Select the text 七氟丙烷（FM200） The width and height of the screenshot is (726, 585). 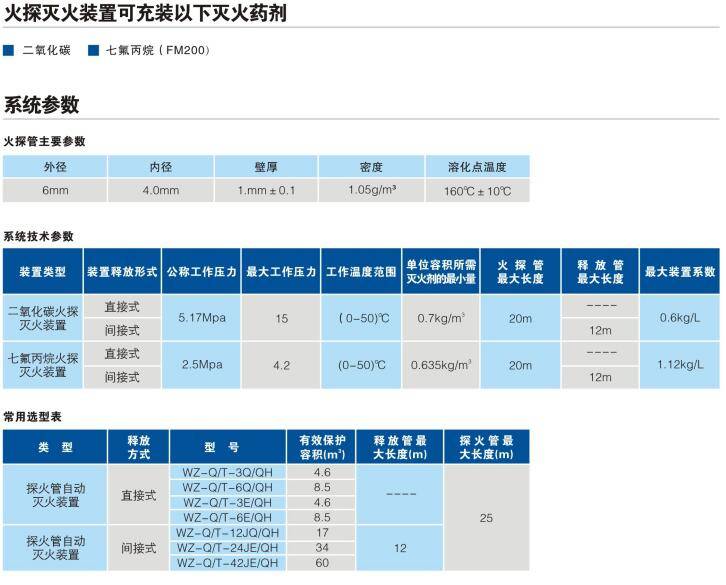159,50
